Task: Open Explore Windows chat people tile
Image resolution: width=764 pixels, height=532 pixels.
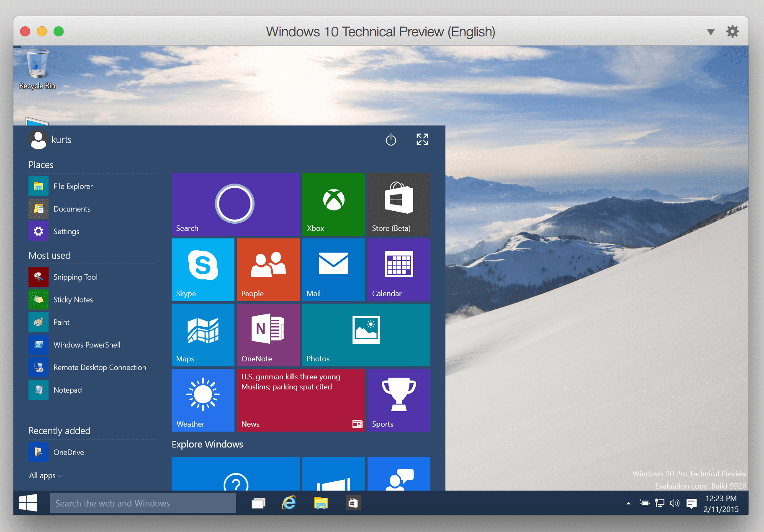Action: (399, 473)
